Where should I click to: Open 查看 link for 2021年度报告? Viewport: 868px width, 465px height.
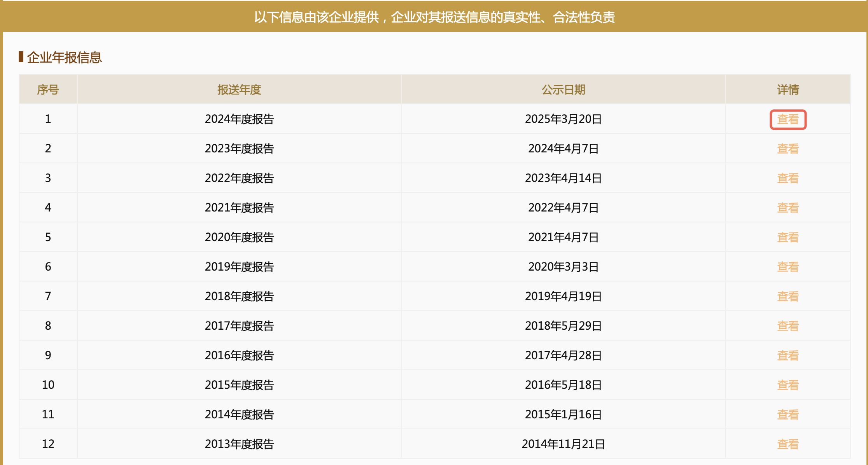pos(788,208)
